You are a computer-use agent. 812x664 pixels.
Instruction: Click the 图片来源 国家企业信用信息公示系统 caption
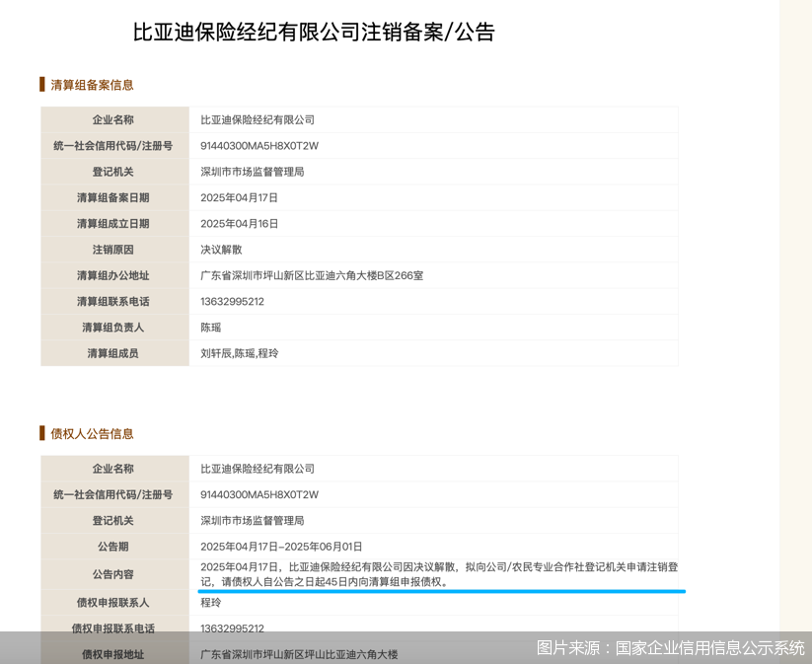[670, 648]
